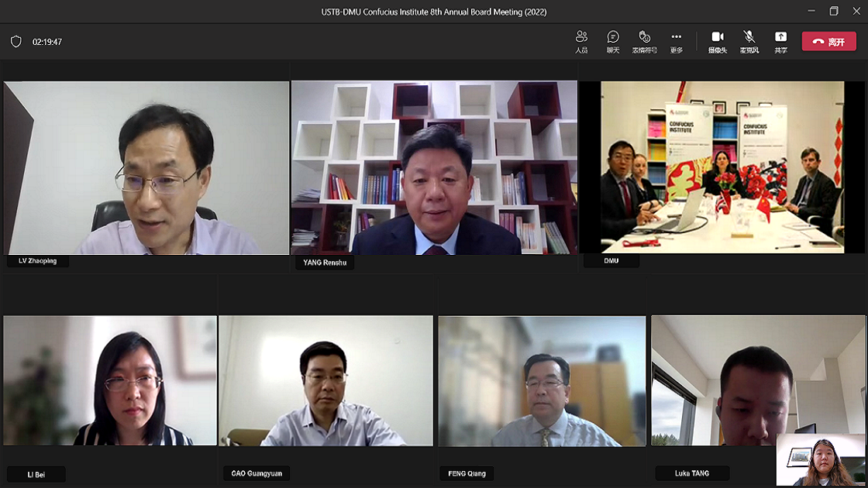Select YANG Renshu video tile
868x488 pixels.
pos(434,167)
